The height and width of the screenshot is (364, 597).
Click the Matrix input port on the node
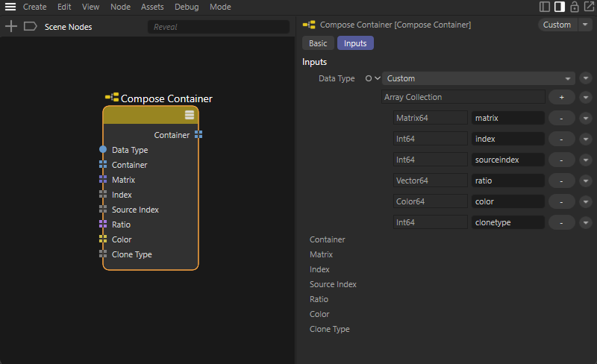click(x=103, y=180)
